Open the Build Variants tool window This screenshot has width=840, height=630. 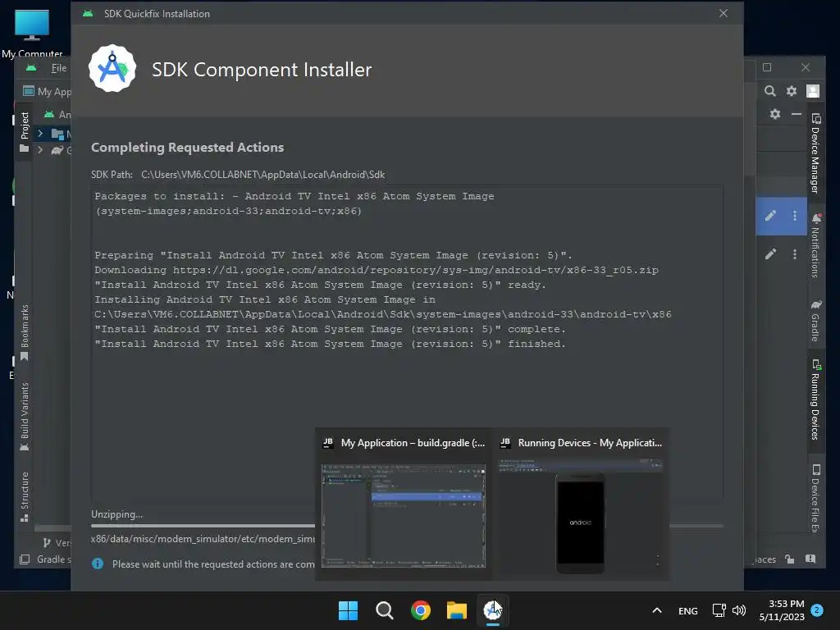pyautogui.click(x=25, y=416)
